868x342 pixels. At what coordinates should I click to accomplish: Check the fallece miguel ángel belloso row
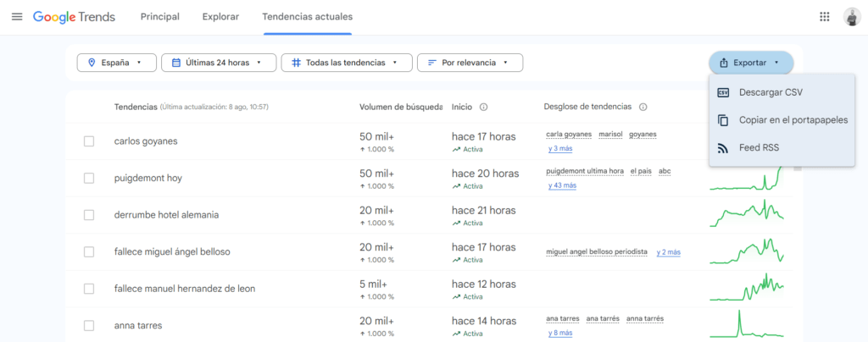tap(88, 252)
